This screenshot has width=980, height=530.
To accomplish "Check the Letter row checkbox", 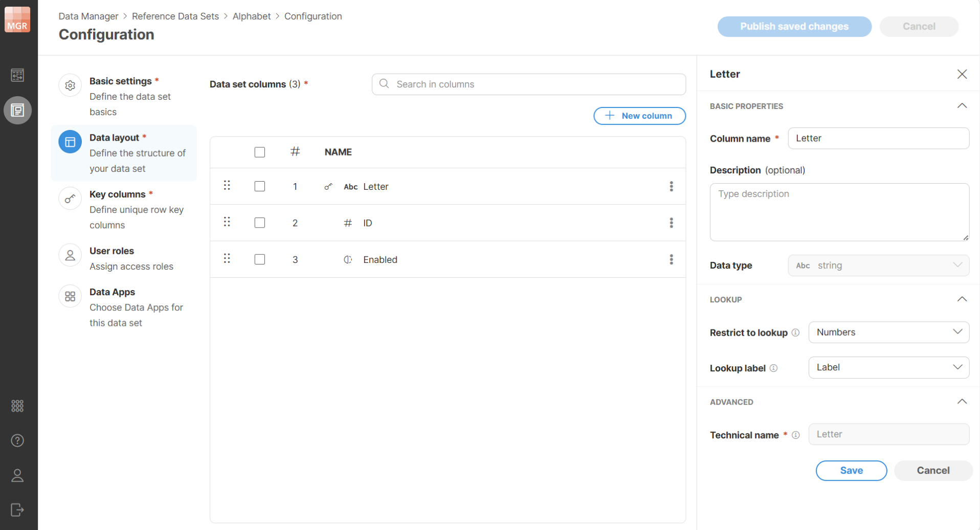I will pos(260,186).
